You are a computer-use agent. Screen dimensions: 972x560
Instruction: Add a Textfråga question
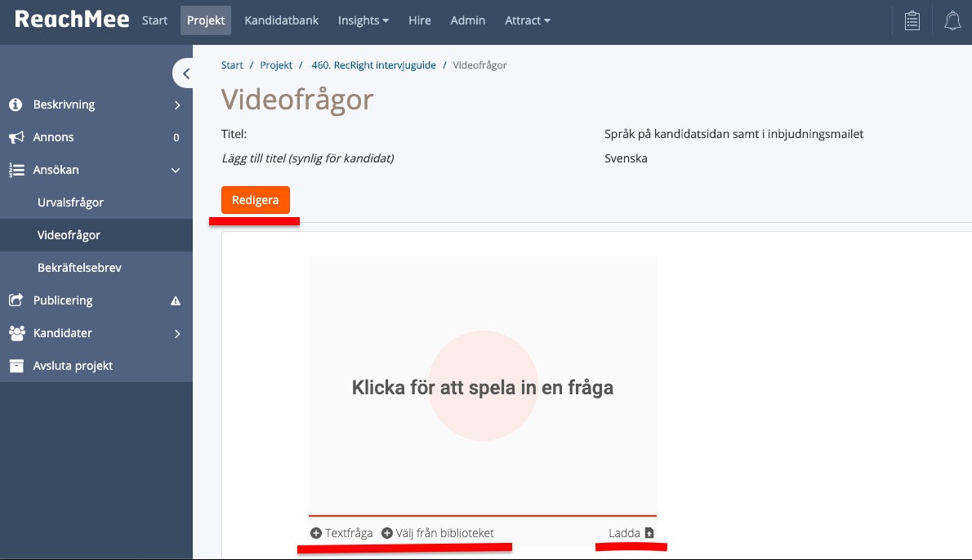tap(341, 533)
